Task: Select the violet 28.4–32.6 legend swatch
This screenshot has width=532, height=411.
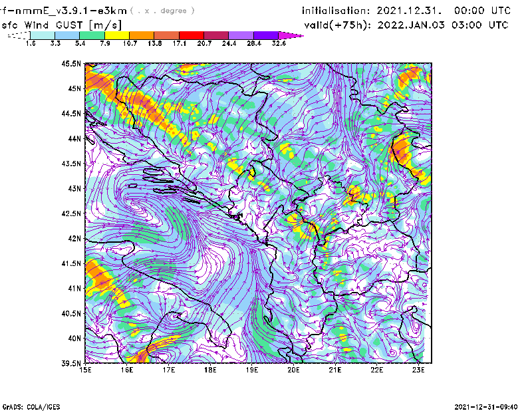Action: pos(265,35)
